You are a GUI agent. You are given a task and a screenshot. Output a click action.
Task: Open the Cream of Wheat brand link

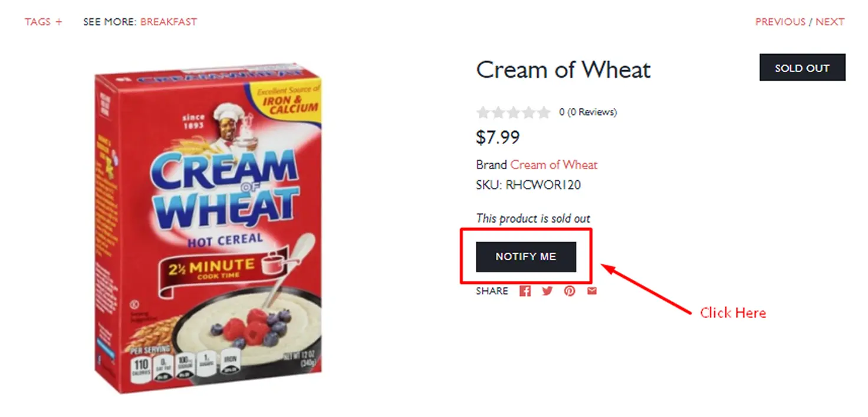pyautogui.click(x=554, y=165)
